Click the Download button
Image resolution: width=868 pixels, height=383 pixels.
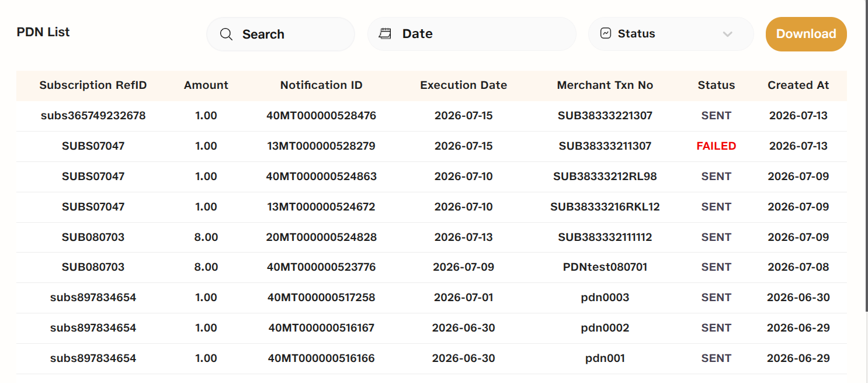coord(806,34)
